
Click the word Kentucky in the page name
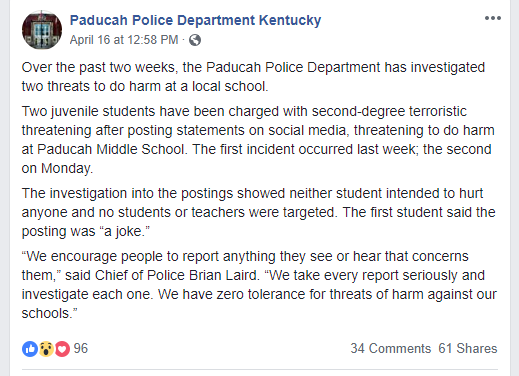(x=290, y=20)
